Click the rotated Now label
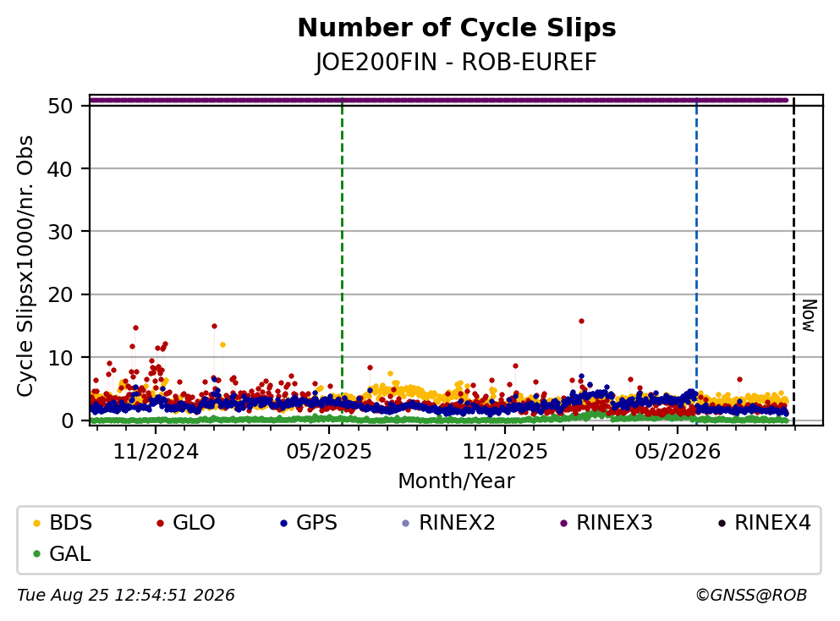Viewport: 840px width, 621px height. 809,316
